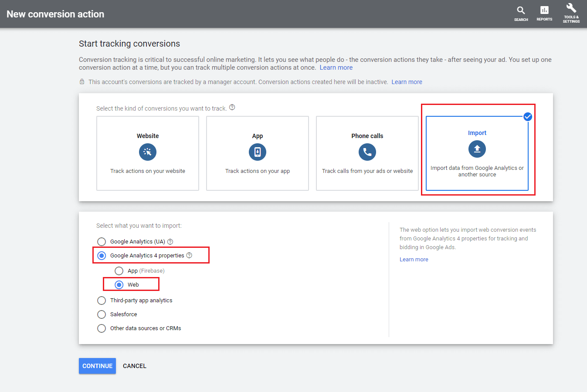The width and height of the screenshot is (587, 392).
Task: Click the Phone calls handset icon
Action: coord(367,152)
